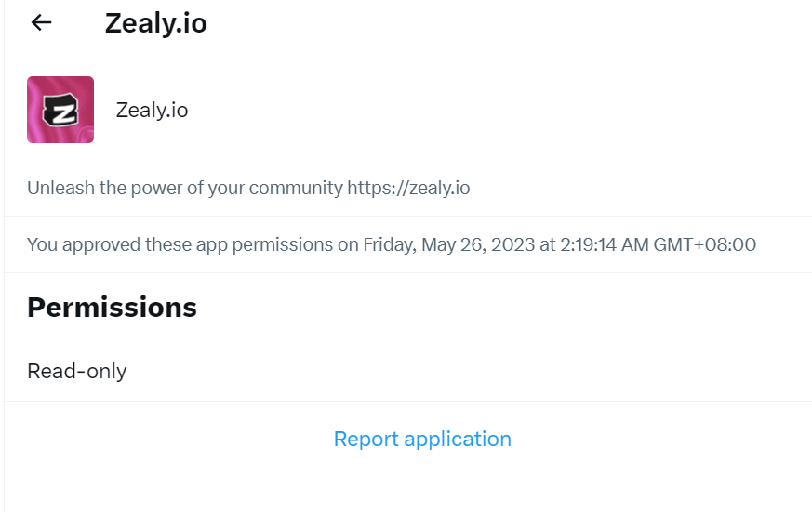
Task: Click the Permissions section heading
Action: click(112, 308)
